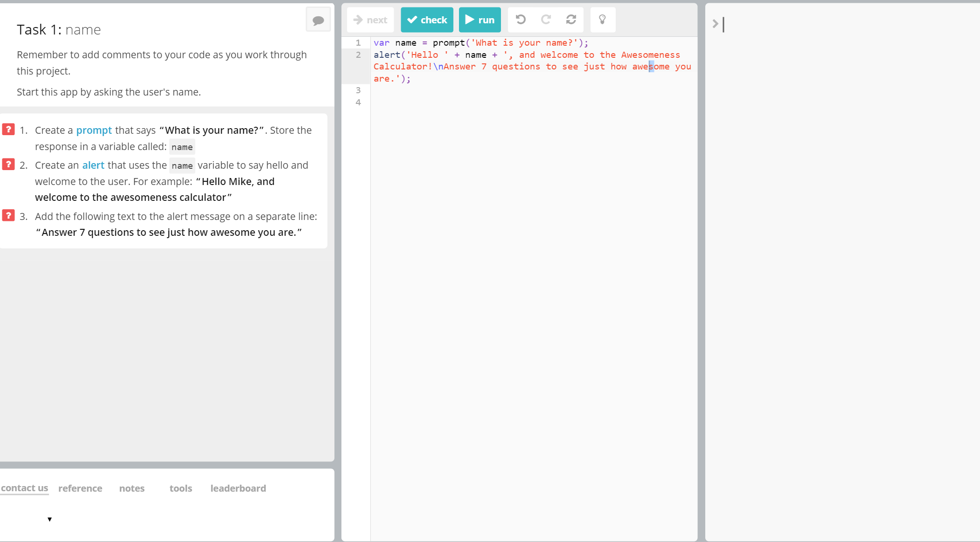The height and width of the screenshot is (542, 980).
Task: Switch to the reference tab
Action: [80, 488]
